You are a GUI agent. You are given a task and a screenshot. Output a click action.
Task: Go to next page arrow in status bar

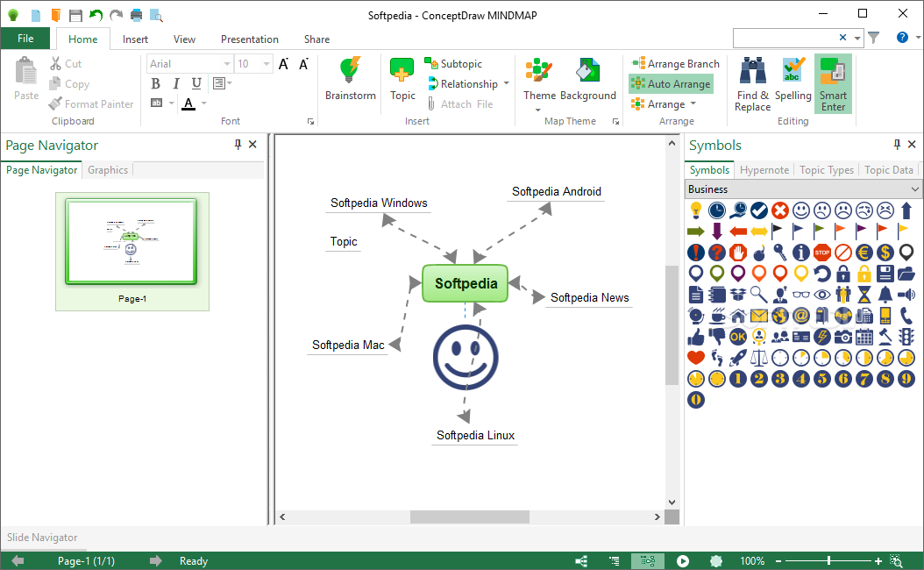pyautogui.click(x=155, y=560)
